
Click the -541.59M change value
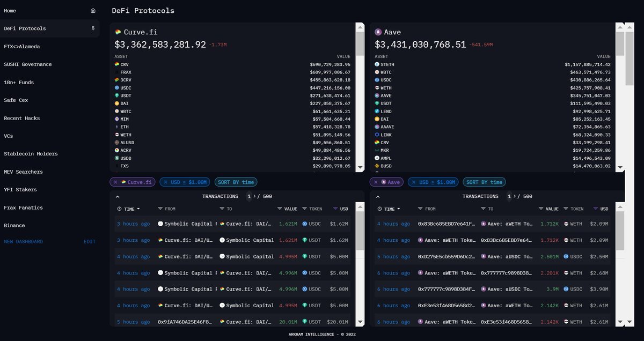tap(481, 45)
